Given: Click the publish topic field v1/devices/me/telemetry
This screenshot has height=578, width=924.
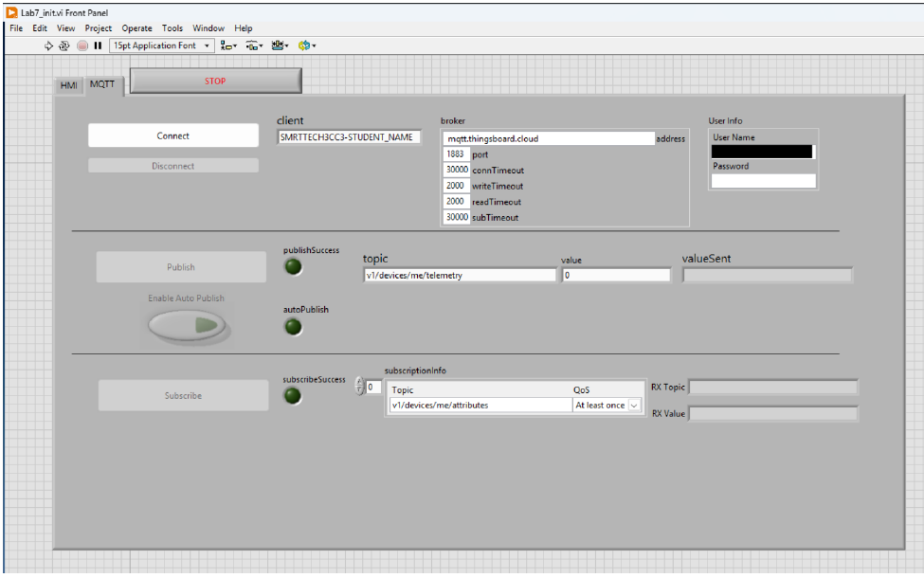Looking at the screenshot, I should [460, 275].
